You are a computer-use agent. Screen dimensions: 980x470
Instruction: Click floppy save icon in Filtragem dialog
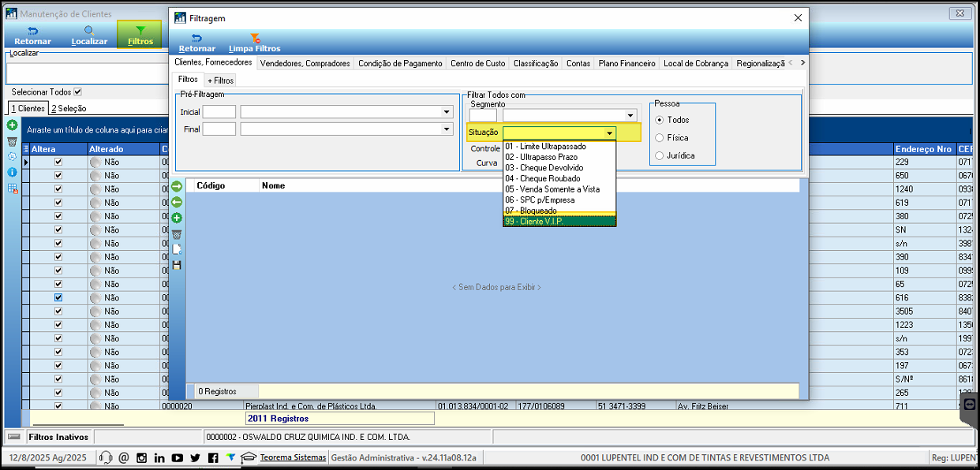coord(177,265)
